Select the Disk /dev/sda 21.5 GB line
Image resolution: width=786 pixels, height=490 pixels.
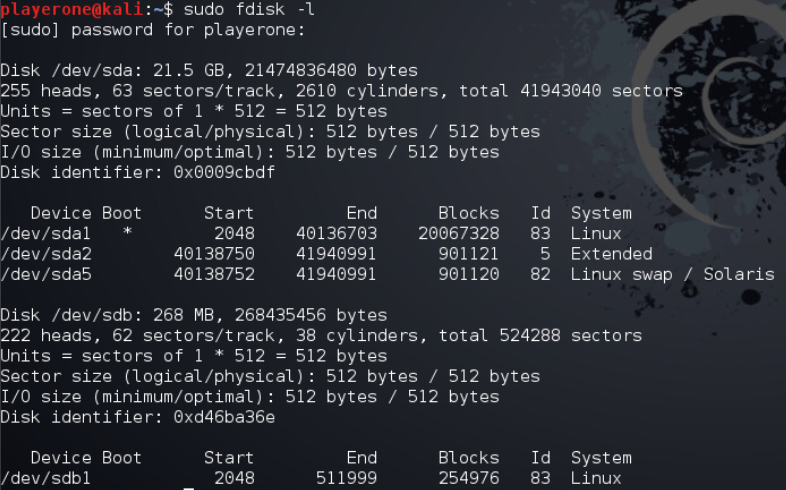[208, 70]
